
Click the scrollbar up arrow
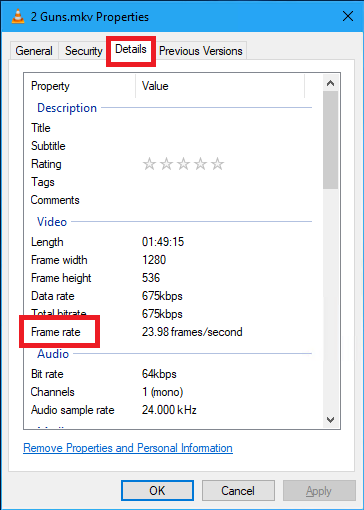(330, 83)
